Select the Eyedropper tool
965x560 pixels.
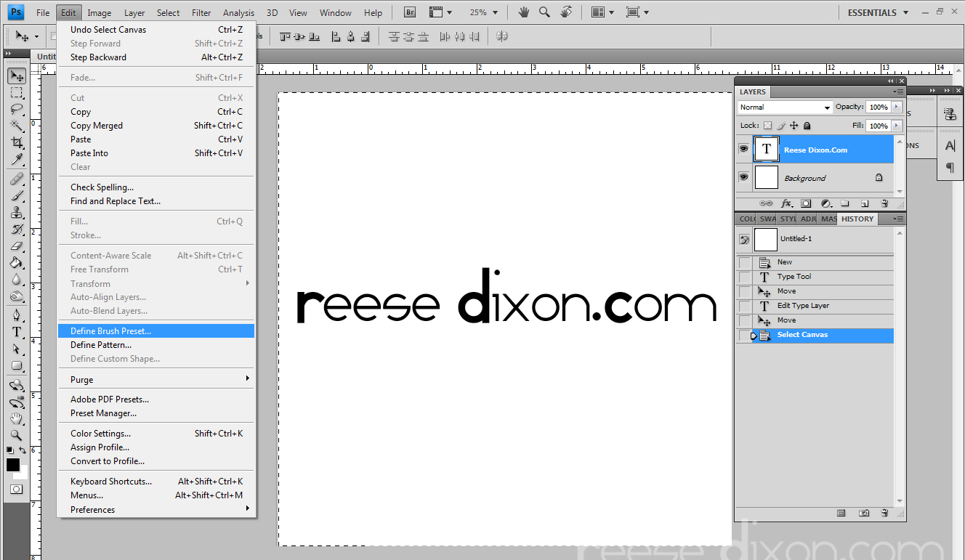point(16,160)
